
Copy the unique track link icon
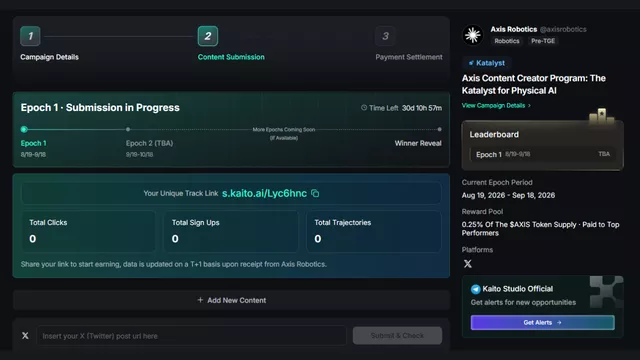(x=315, y=193)
